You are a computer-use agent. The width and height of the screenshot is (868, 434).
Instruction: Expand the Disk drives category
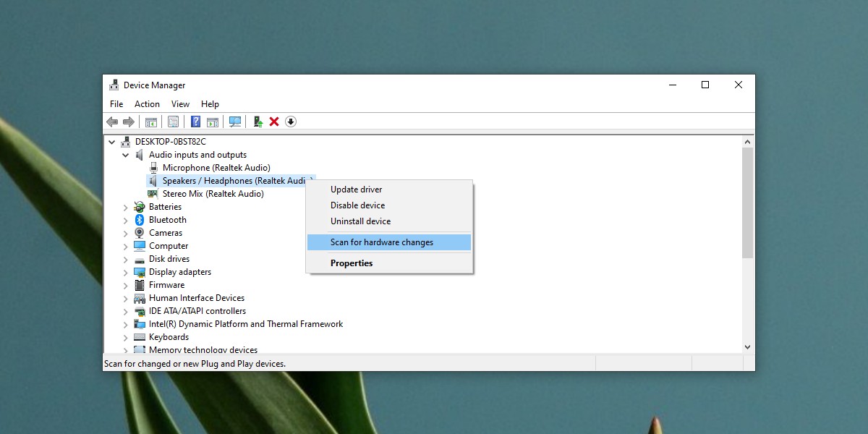[125, 259]
